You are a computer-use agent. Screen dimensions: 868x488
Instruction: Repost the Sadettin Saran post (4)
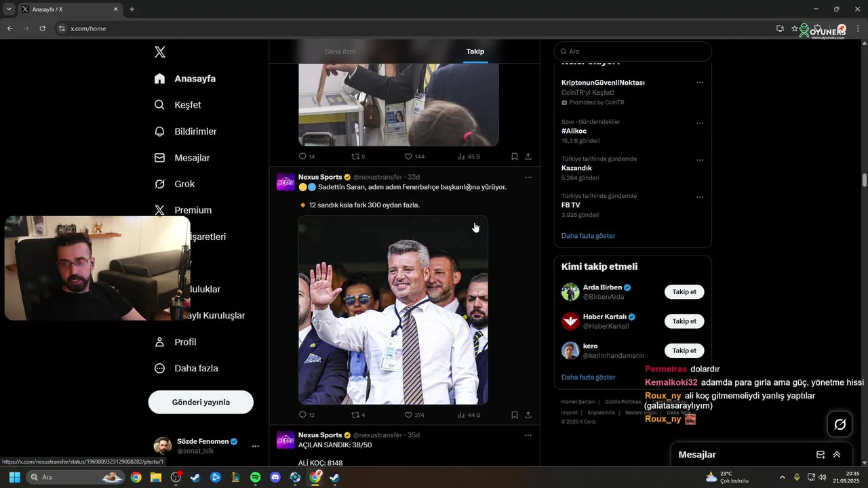358,415
